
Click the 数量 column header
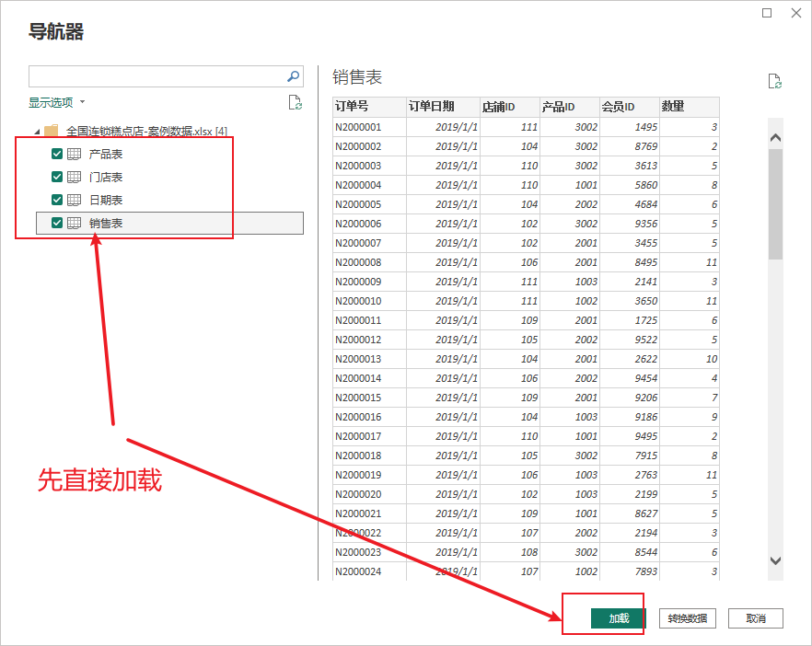click(x=690, y=107)
